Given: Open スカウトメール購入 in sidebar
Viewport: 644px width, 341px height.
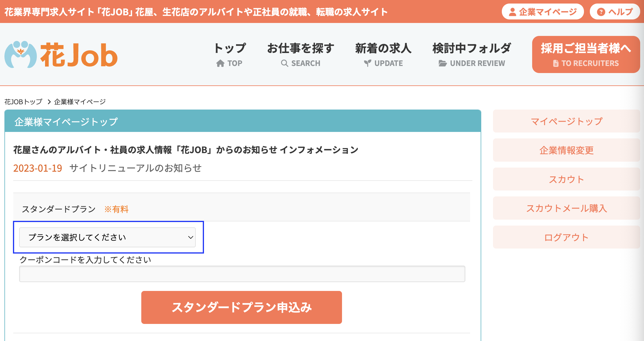Looking at the screenshot, I should [x=566, y=208].
